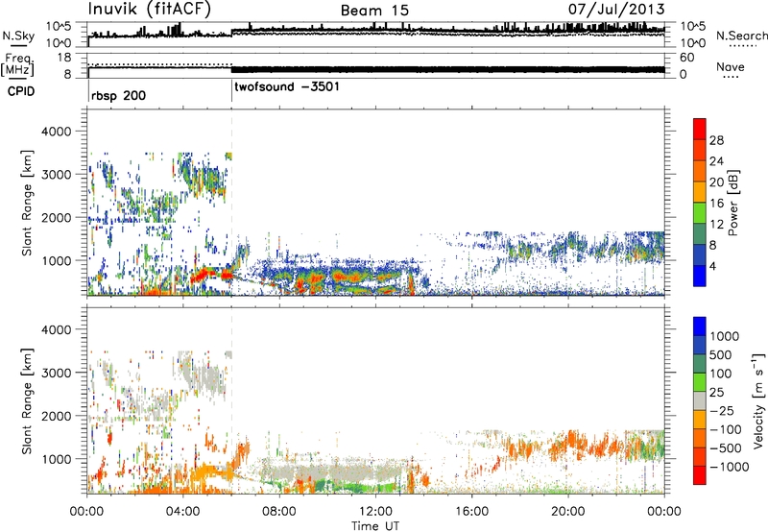The height and width of the screenshot is (532, 768).
Task: Click the 'Nave' legend label
Action: tap(731, 66)
